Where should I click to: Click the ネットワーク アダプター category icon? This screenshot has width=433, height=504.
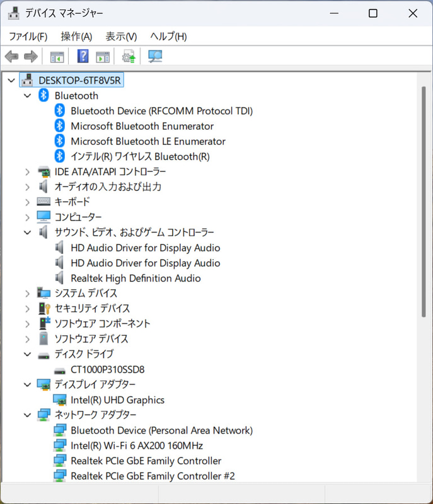point(43,415)
